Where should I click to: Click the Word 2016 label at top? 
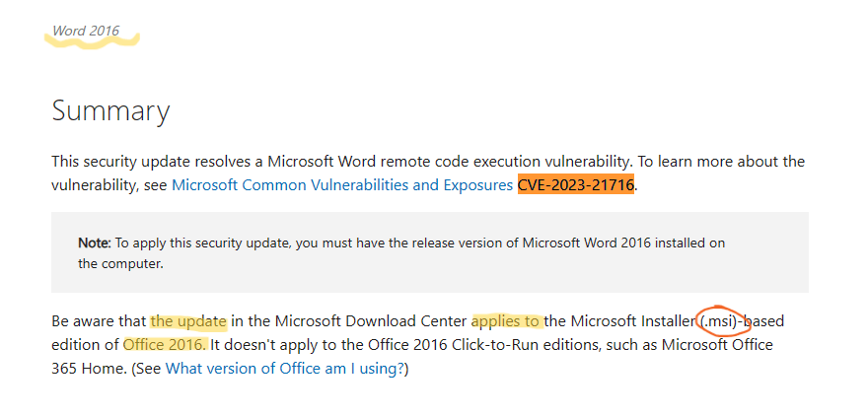86,32
